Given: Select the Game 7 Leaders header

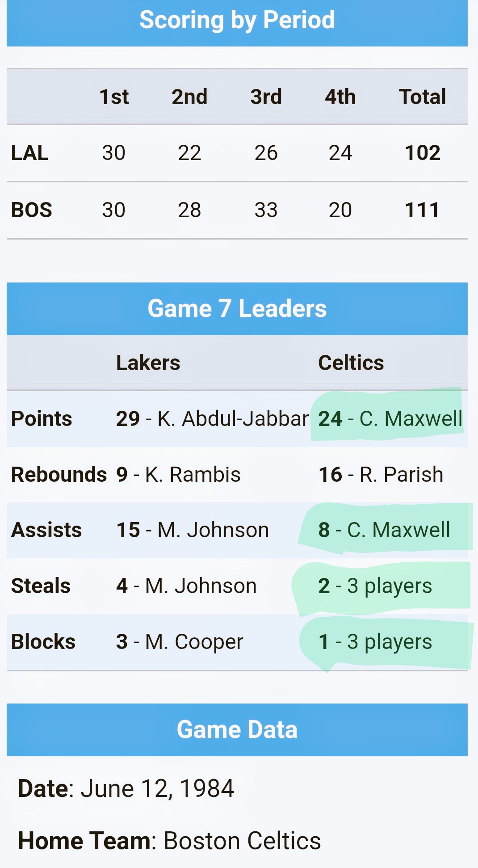Looking at the screenshot, I should click(x=237, y=309).
